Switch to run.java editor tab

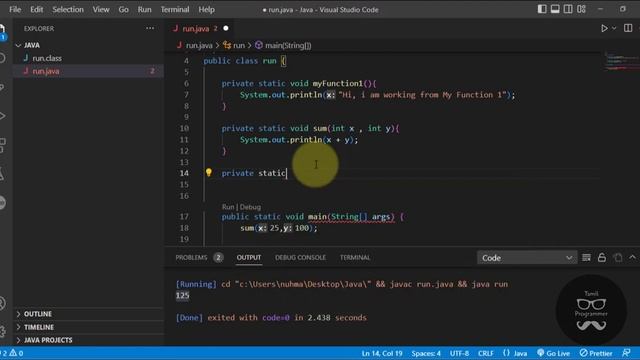pyautogui.click(x=196, y=29)
